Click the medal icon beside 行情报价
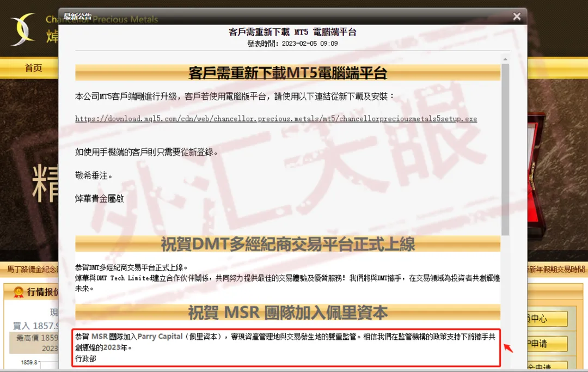This screenshot has width=588, height=372. 19,292
